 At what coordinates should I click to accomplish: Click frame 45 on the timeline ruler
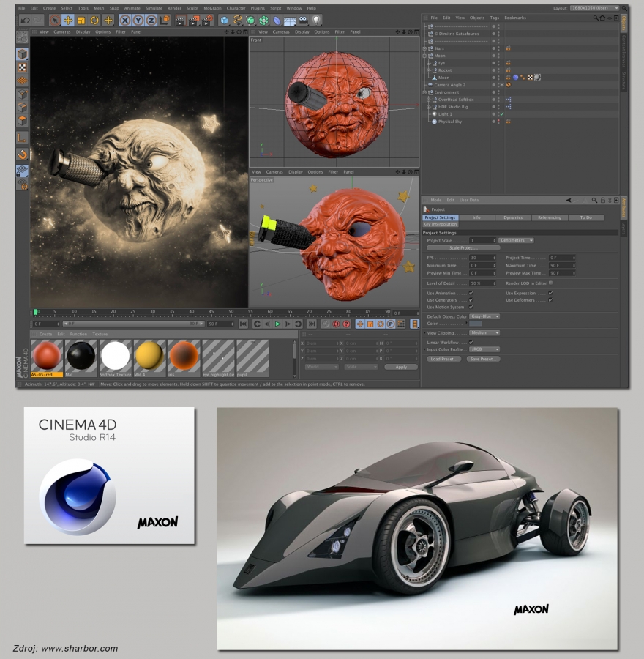(x=211, y=312)
